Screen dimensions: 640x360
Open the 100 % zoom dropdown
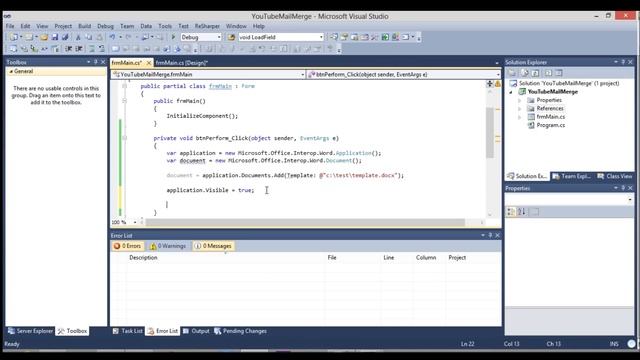tap(135, 222)
